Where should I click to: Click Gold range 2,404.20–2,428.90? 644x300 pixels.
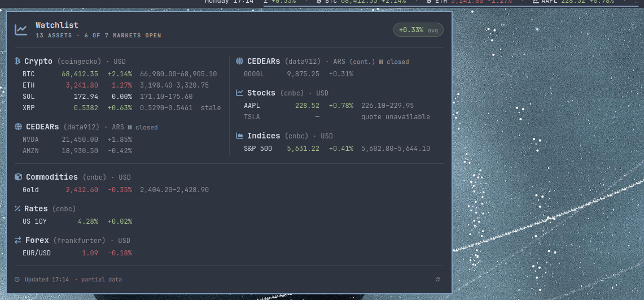[174, 190]
